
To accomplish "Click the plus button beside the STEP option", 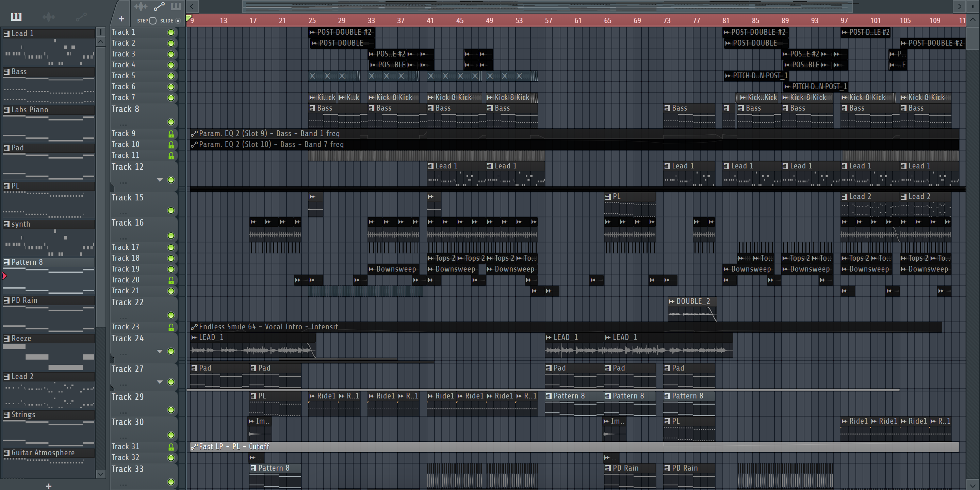I will (x=121, y=19).
